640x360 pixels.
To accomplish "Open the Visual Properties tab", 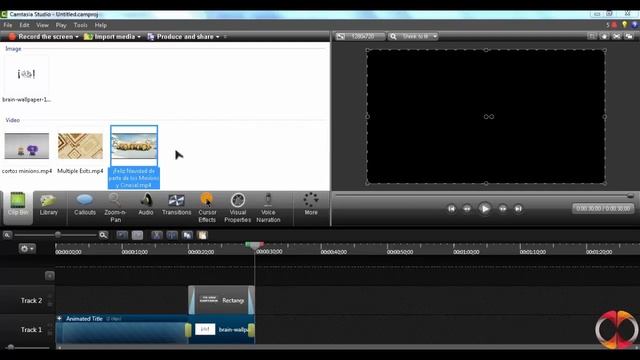I will point(238,208).
